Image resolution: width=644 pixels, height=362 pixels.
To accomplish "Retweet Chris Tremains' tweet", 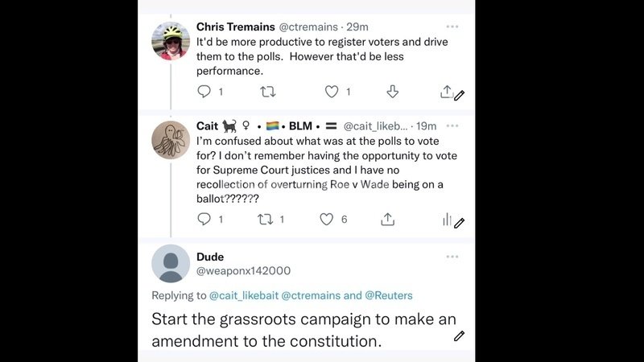I will point(268,92).
